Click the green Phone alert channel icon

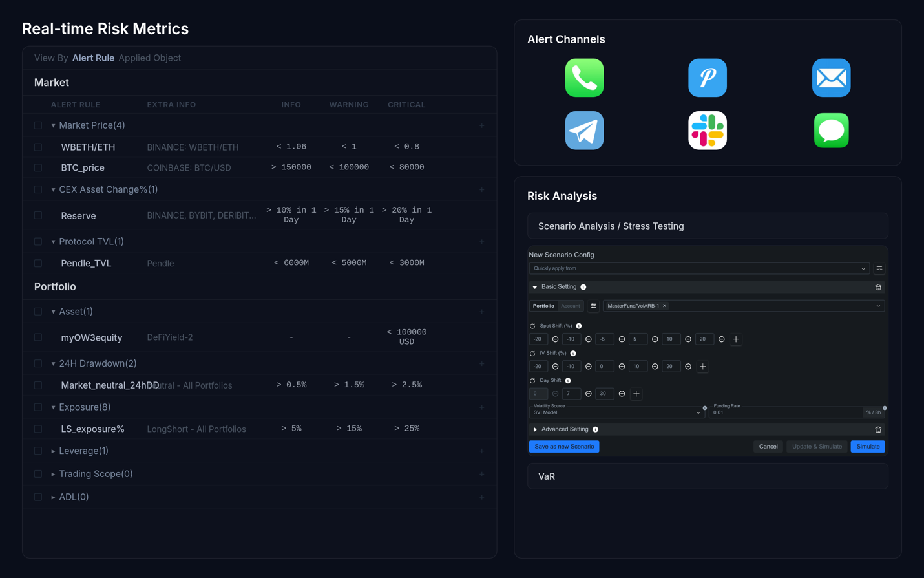[x=584, y=78]
